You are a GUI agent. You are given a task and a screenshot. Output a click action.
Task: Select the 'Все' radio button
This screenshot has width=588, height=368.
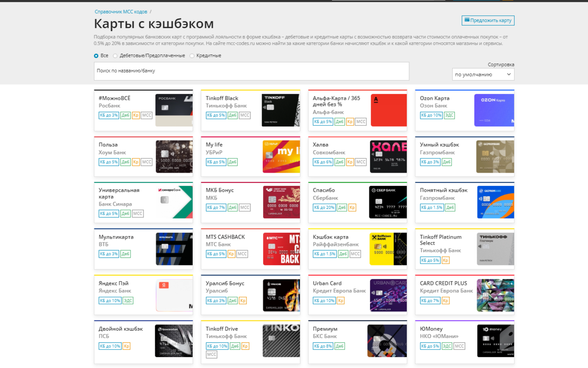97,56
